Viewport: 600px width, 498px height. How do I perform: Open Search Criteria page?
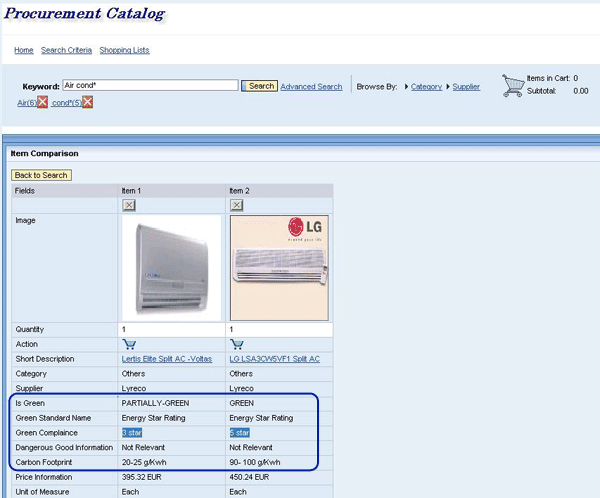(66, 50)
